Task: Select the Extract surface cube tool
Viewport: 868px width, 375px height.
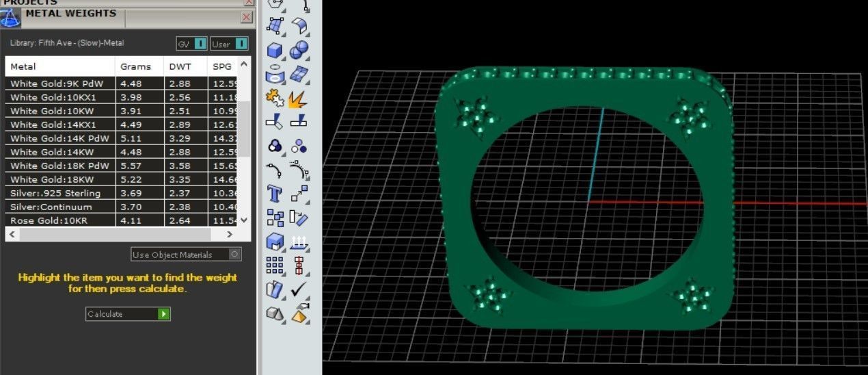Action: [275, 242]
